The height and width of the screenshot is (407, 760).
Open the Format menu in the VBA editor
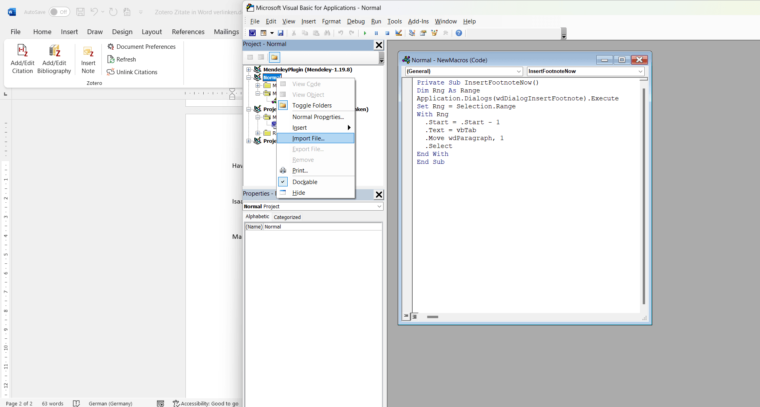click(331, 21)
